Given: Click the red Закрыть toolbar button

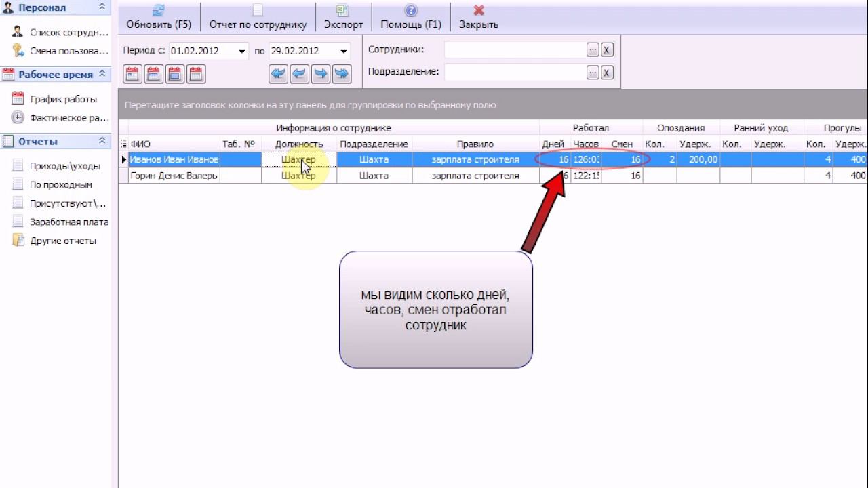Looking at the screenshot, I should pos(479,17).
